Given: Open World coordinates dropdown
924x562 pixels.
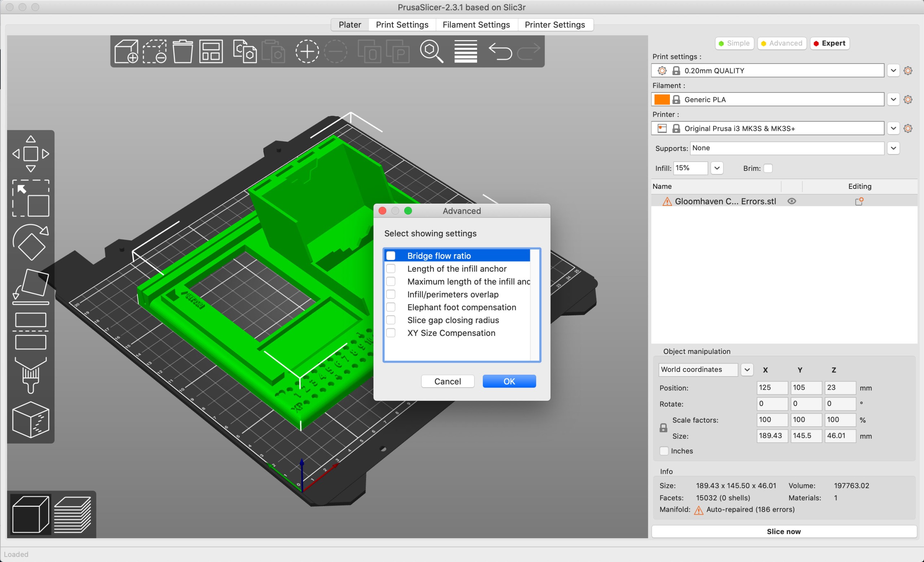Looking at the screenshot, I should pos(747,369).
